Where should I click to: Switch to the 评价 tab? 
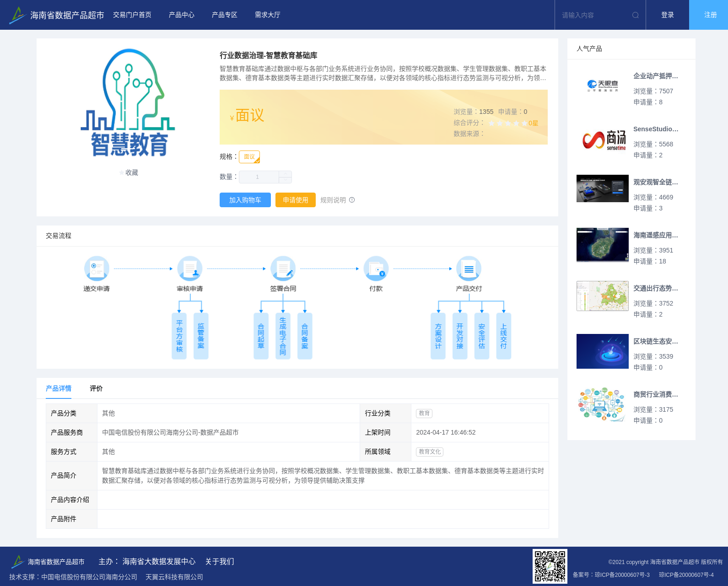96,388
